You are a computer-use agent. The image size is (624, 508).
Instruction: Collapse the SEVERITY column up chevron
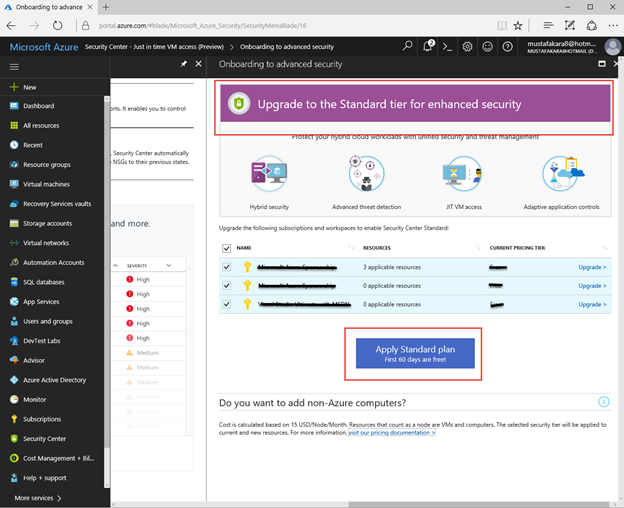pyautogui.click(x=115, y=265)
